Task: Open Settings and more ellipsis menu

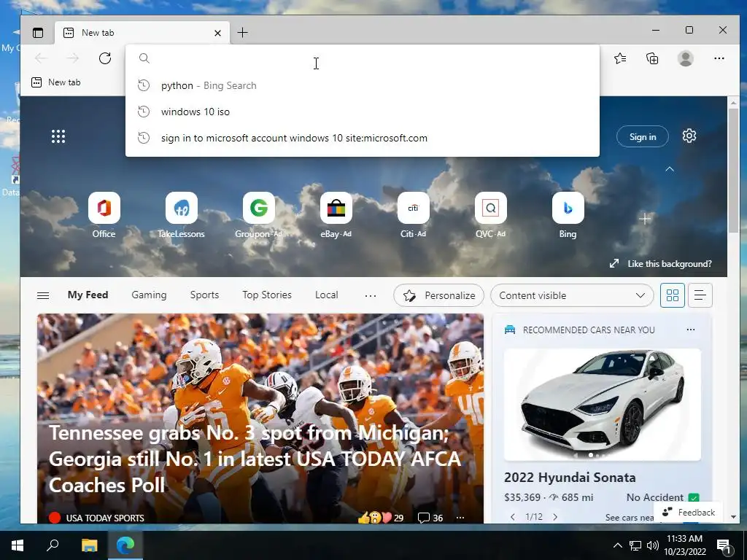Action: (719, 58)
